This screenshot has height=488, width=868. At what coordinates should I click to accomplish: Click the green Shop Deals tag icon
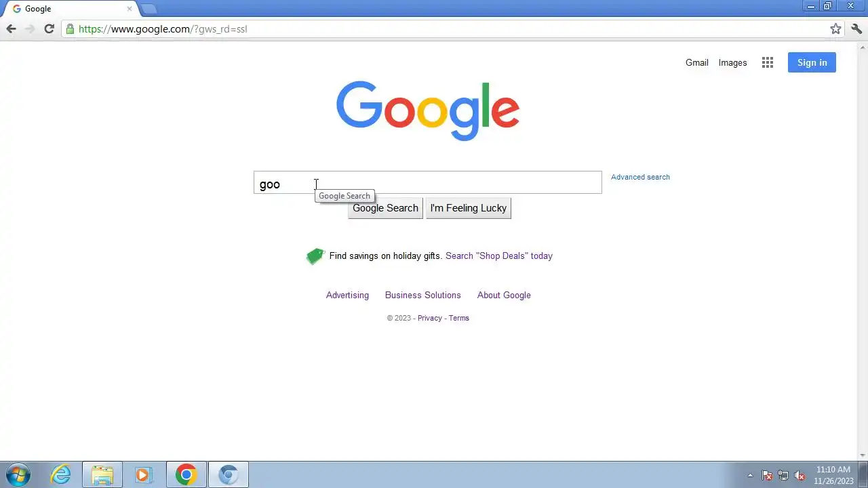pos(315,256)
